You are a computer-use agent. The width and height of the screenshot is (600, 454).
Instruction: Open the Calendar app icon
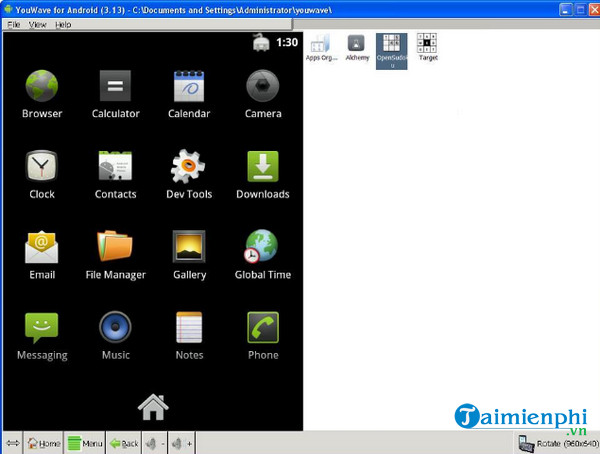click(x=189, y=86)
